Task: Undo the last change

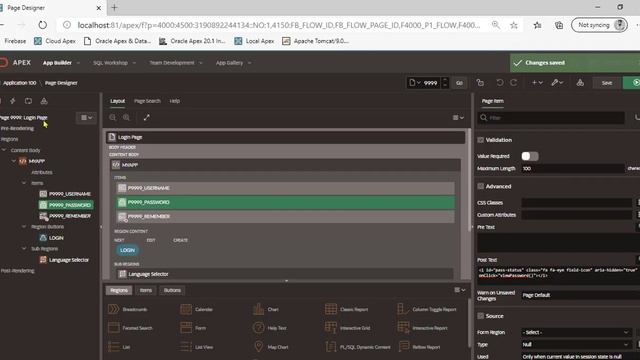Action: 500,83
